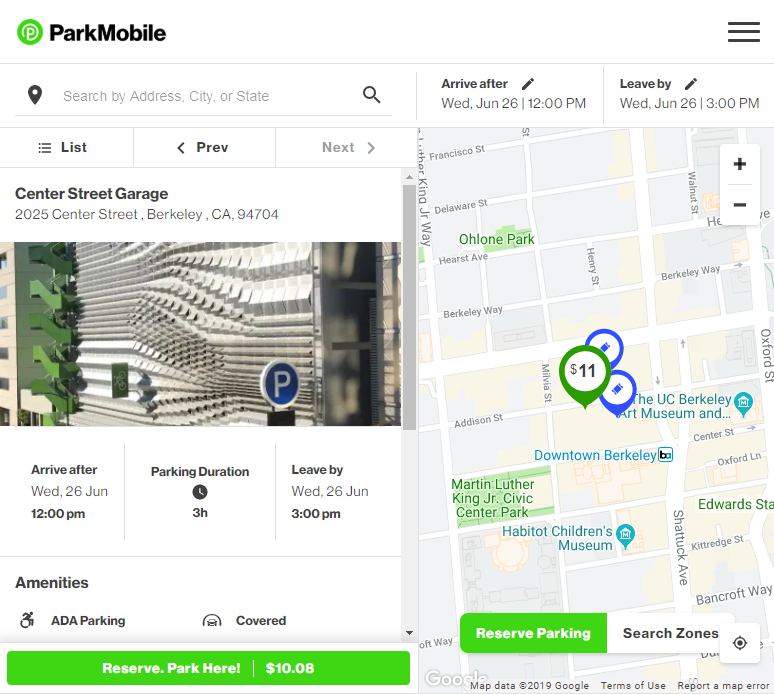Click the ADA Parking wheelchair icon

(27, 620)
